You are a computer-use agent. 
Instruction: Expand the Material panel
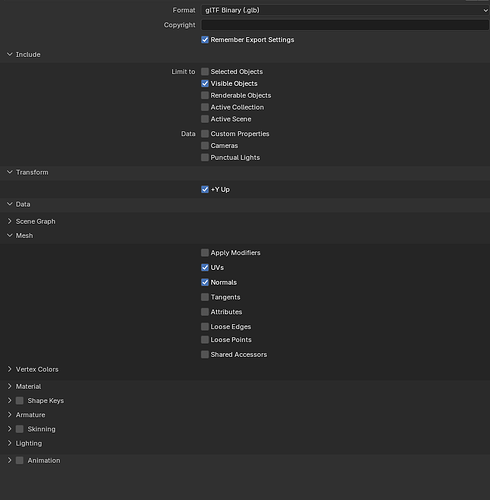(10, 386)
